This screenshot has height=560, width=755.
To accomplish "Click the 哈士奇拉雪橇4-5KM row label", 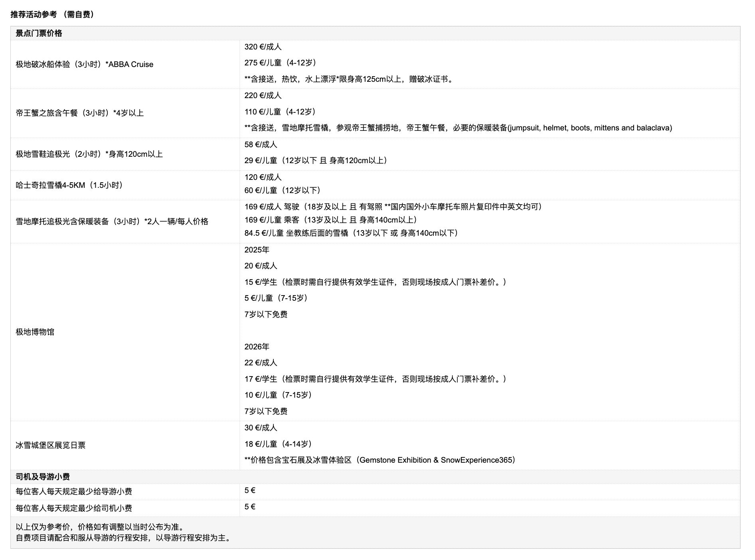I will pyautogui.click(x=70, y=185).
